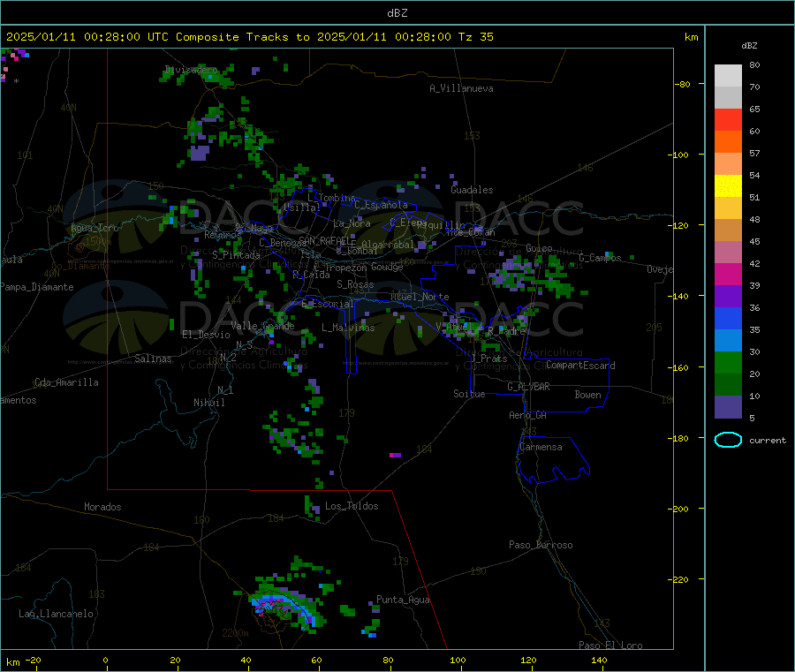
Task: Click the Los_Toldos label
Action: 352,506
